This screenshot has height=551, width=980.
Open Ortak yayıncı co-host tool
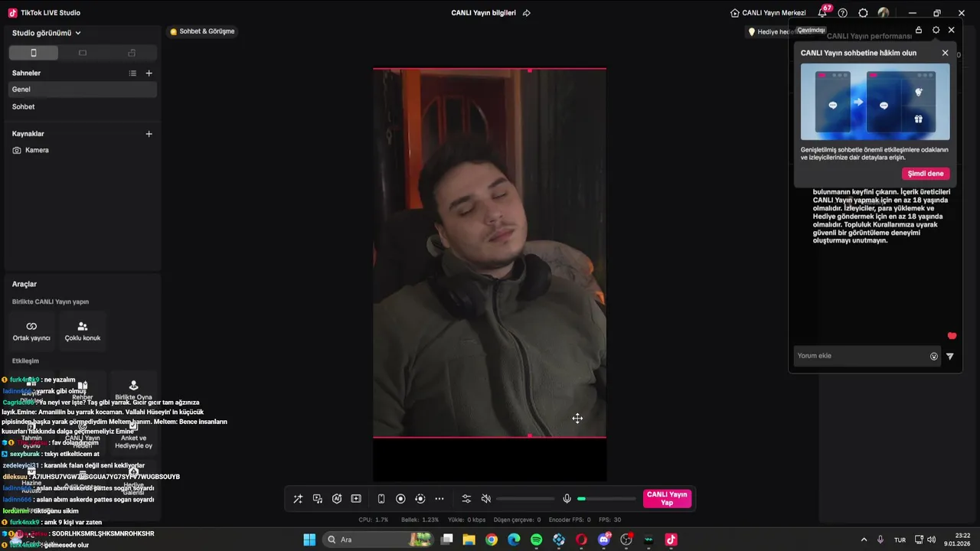[31, 331]
